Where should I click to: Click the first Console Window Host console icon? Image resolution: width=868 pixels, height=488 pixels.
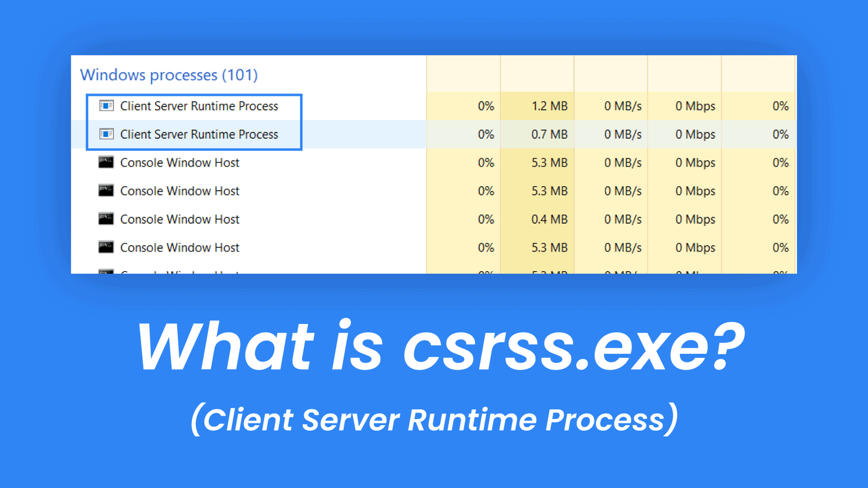click(x=106, y=162)
